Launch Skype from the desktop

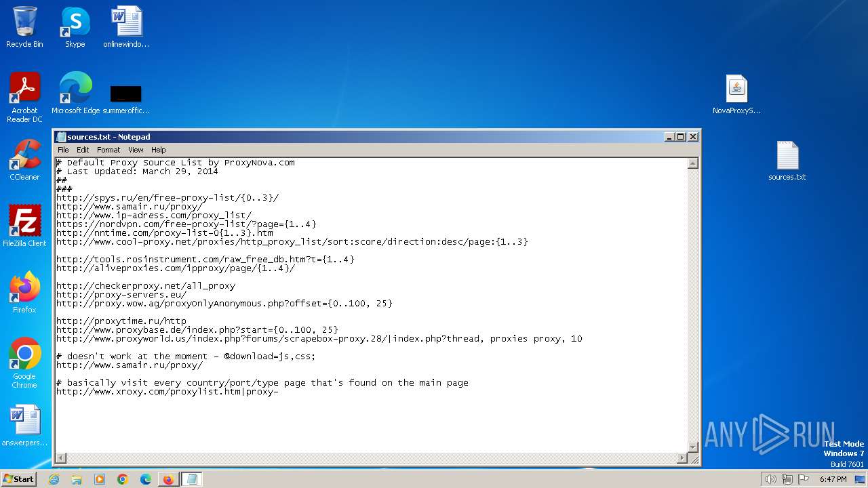coord(75,27)
